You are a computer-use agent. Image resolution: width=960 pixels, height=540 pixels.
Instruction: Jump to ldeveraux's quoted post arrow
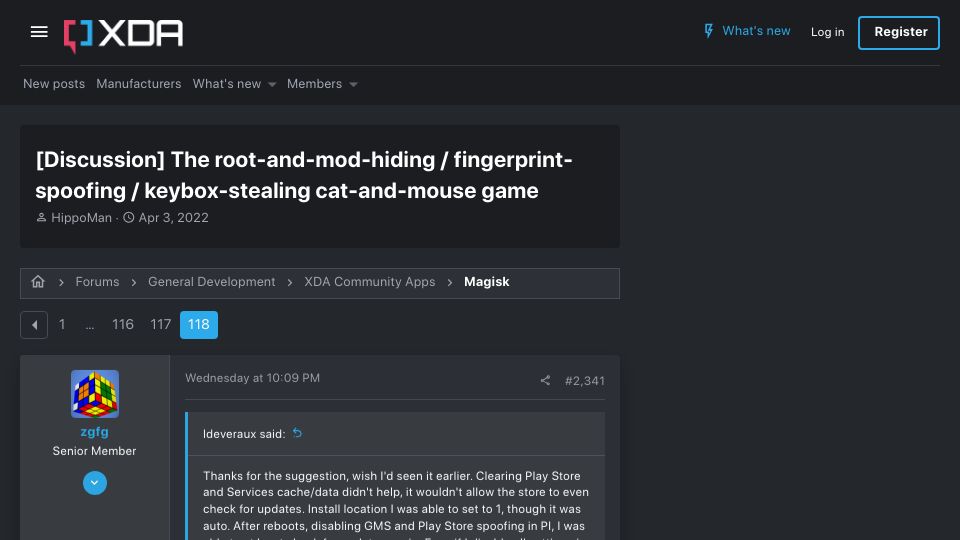[298, 433]
